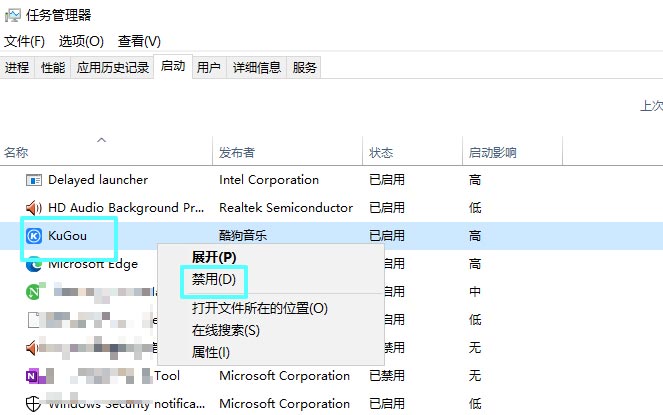Open the 文件(F) menu

pos(25,41)
